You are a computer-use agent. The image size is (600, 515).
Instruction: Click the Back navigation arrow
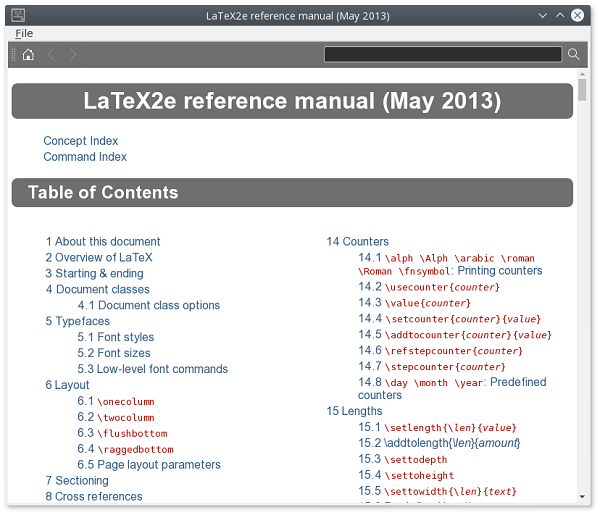51,55
